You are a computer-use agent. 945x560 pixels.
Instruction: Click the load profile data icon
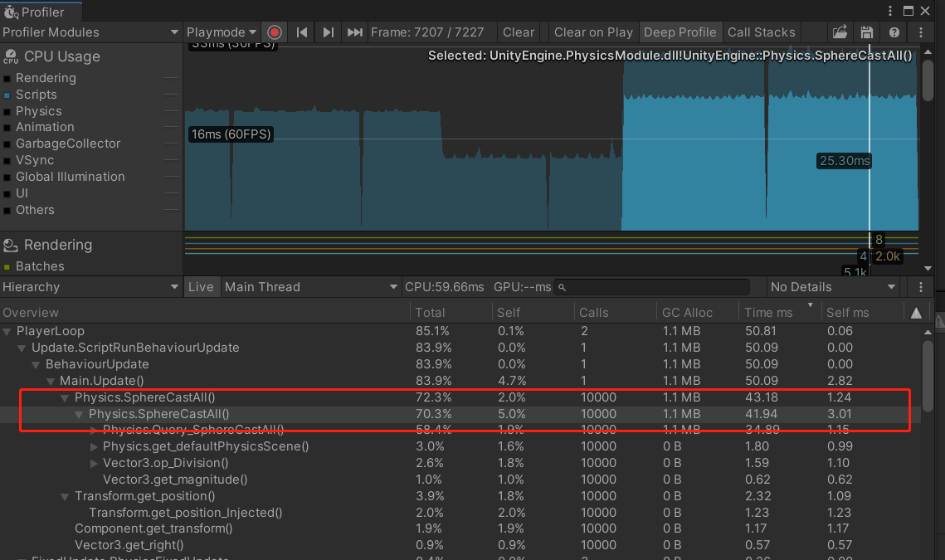[x=839, y=32]
